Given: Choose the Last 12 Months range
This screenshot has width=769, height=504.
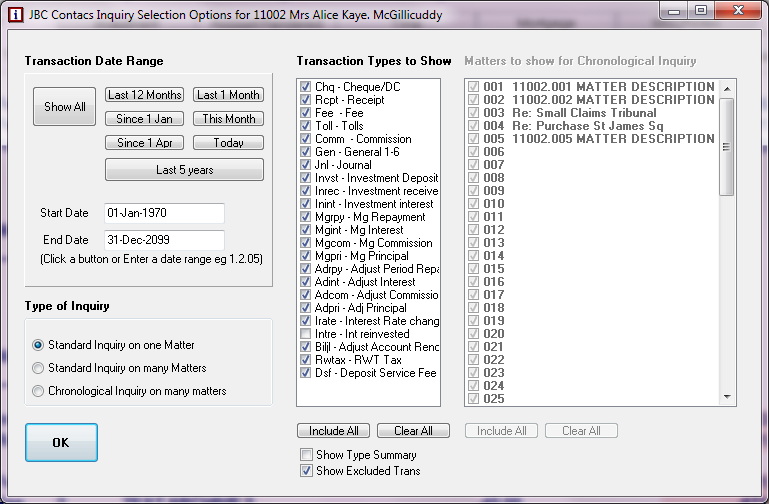Looking at the screenshot, I should (145, 95).
